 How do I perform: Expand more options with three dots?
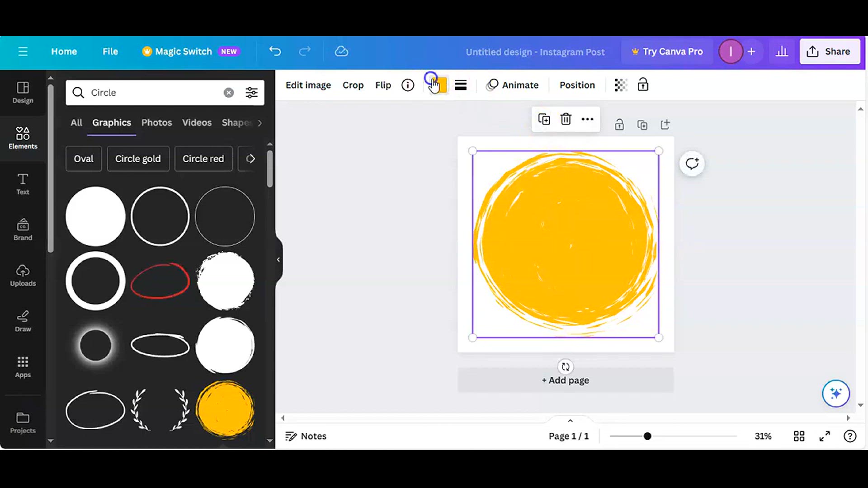pos(587,119)
